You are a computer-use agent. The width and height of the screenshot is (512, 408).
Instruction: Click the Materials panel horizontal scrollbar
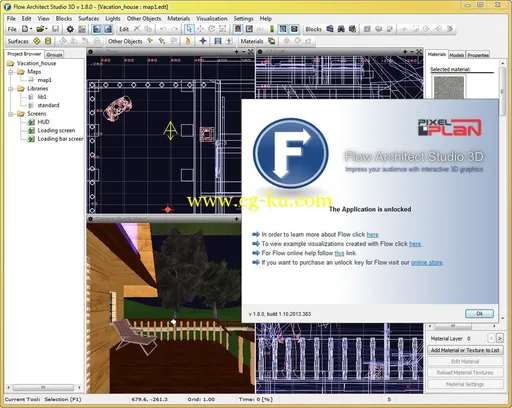[x=462, y=326]
